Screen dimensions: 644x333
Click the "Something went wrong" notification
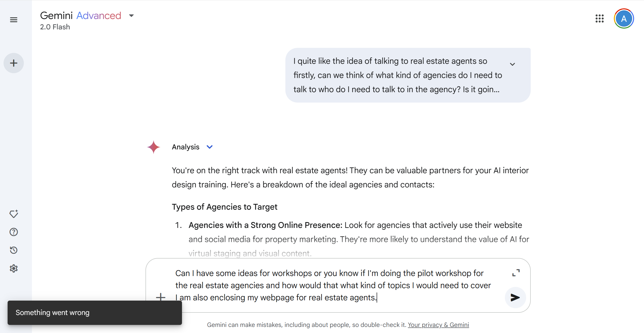point(95,313)
